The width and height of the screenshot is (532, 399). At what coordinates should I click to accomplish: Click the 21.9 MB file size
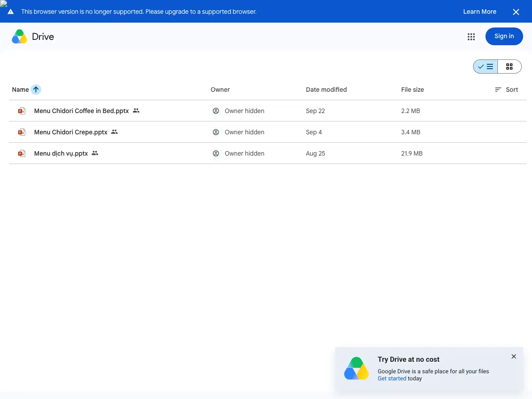click(412, 153)
